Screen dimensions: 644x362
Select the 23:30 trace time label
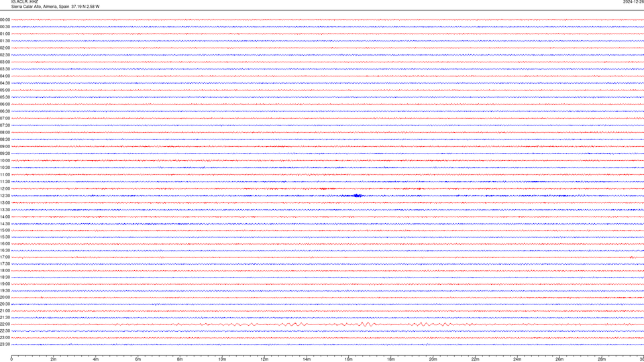(x=5, y=345)
